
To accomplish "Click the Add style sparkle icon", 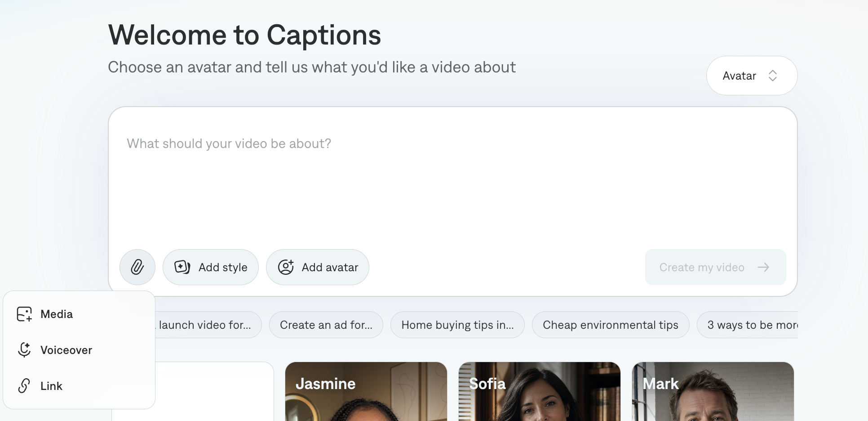I will click(x=182, y=267).
